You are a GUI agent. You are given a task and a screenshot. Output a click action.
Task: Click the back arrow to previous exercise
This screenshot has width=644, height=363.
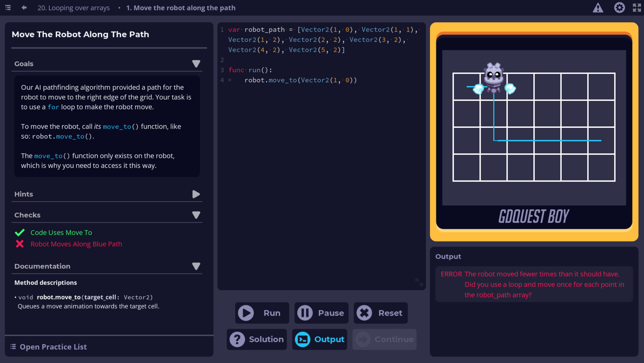point(24,7)
